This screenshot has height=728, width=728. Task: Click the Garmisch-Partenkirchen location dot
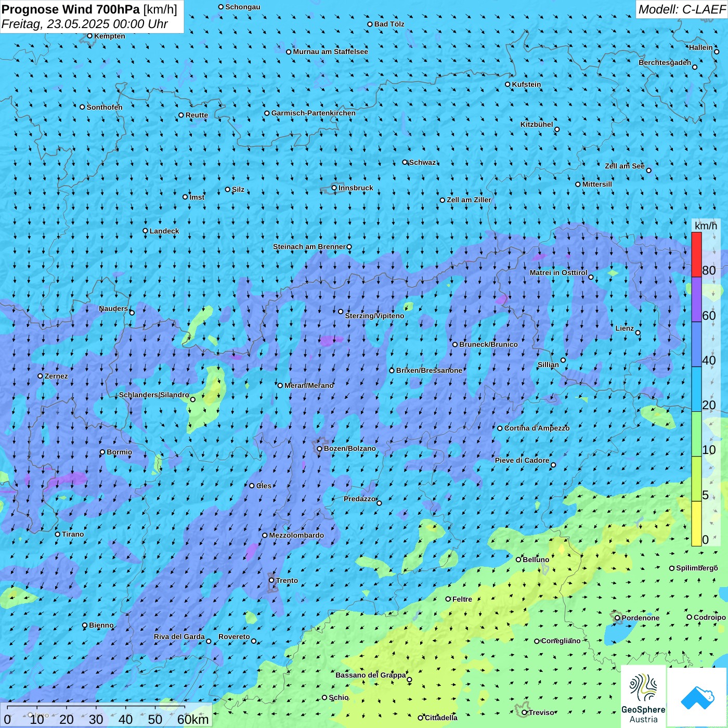click(267, 113)
